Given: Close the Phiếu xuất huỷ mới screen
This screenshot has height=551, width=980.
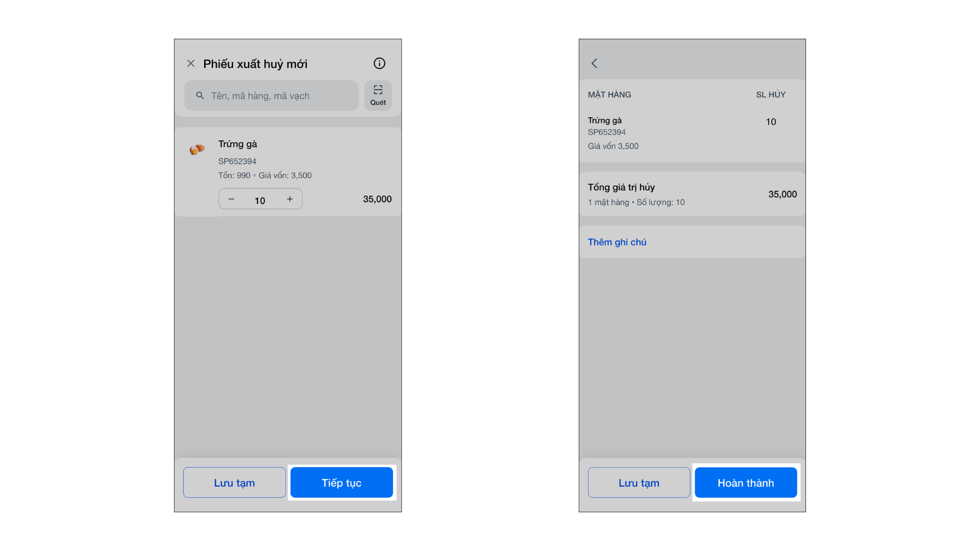Looking at the screenshot, I should [x=191, y=63].
